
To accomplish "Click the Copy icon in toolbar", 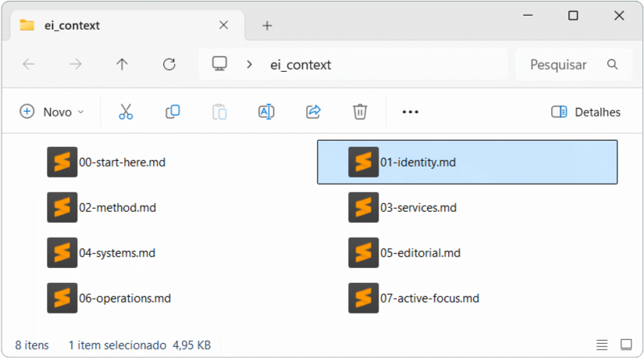I will click(173, 112).
